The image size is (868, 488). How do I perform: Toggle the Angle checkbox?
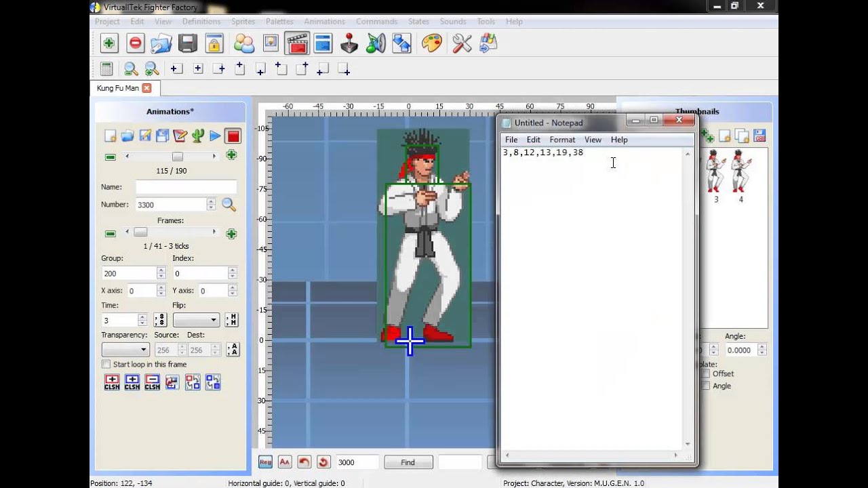[706, 386]
